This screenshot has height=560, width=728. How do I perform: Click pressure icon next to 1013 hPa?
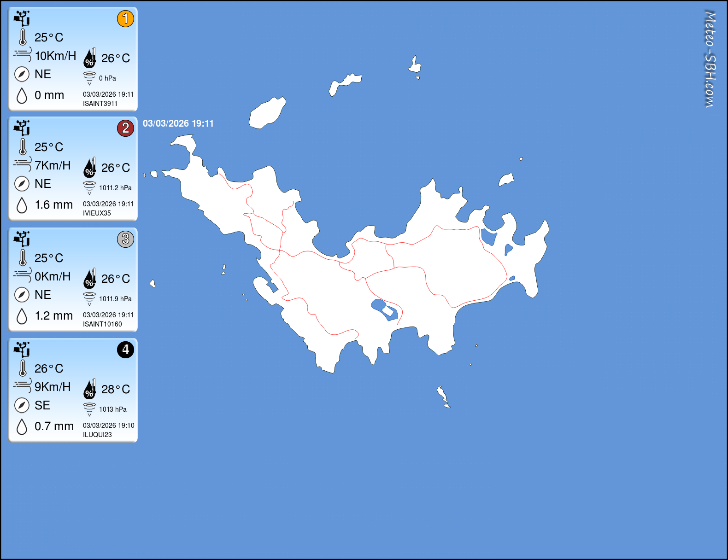coord(89,409)
